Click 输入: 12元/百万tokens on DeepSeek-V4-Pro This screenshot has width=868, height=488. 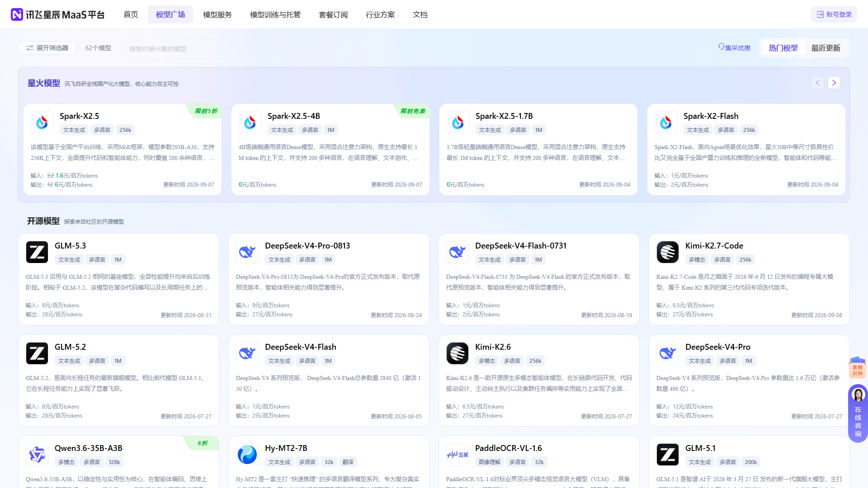point(684,407)
